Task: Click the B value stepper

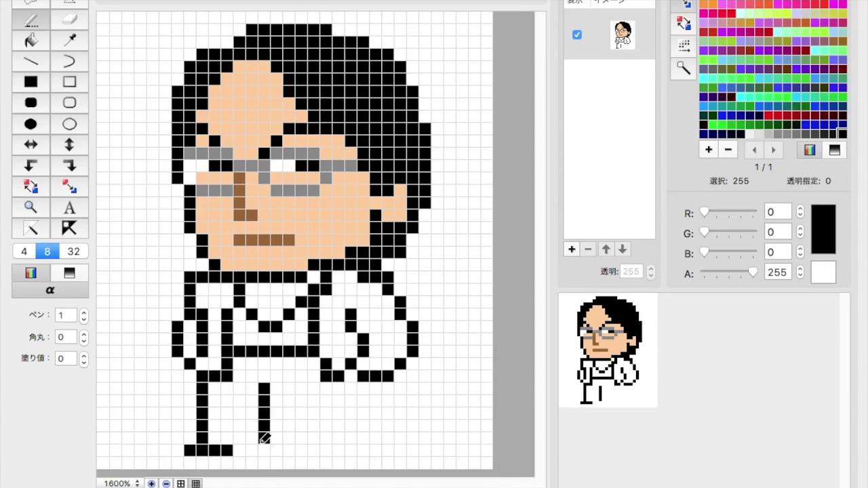Action: coord(800,252)
